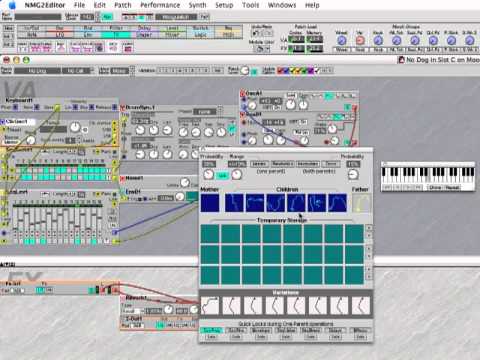Click the Gate output connector on Keyboard1
The height and width of the screenshot is (360, 480).
(x=58, y=107)
